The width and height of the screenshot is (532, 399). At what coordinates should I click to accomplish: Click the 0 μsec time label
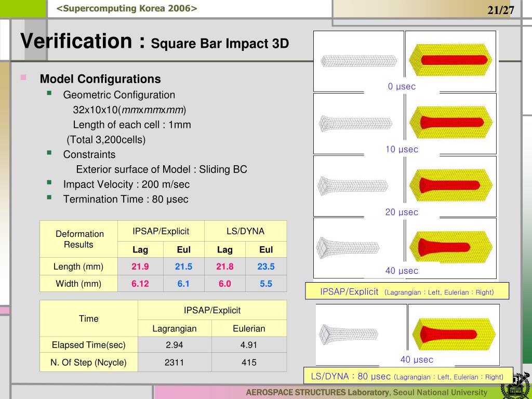[x=402, y=86]
